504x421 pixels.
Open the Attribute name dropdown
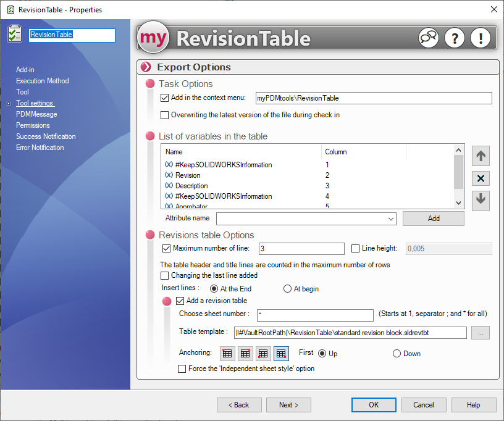click(x=391, y=219)
